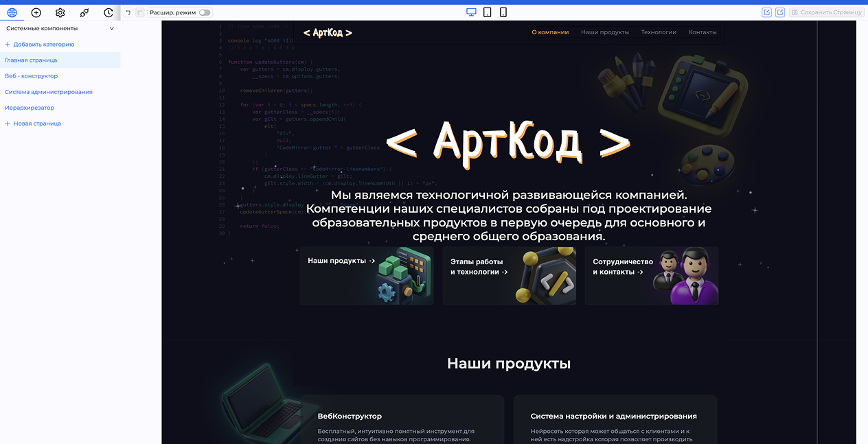Create a page via Новая страница
The width and height of the screenshot is (868, 444).
pos(37,124)
